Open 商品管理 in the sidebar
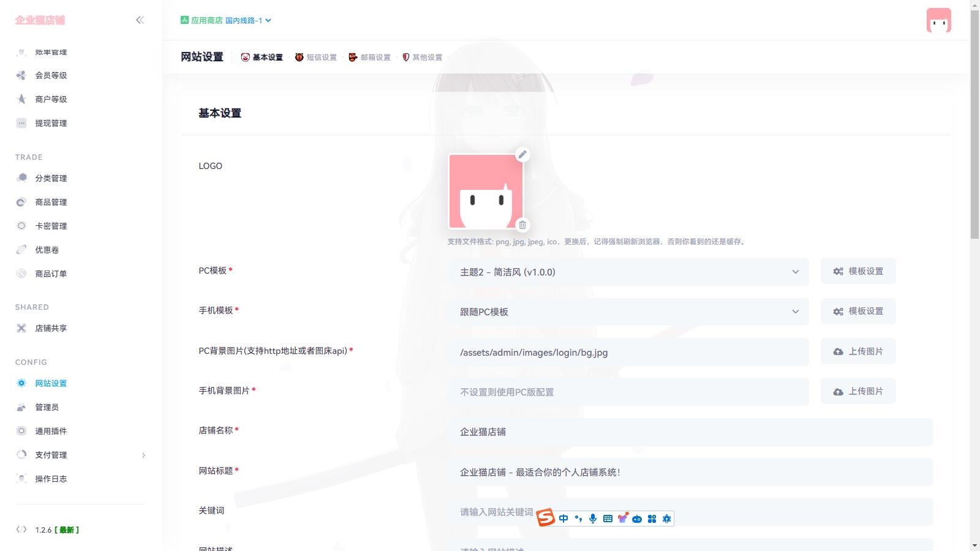The width and height of the screenshot is (980, 551). 51,202
